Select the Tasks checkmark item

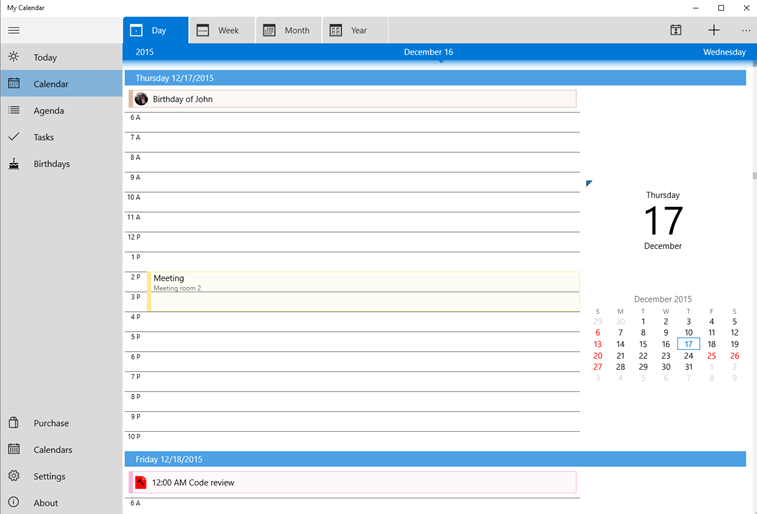click(61, 137)
